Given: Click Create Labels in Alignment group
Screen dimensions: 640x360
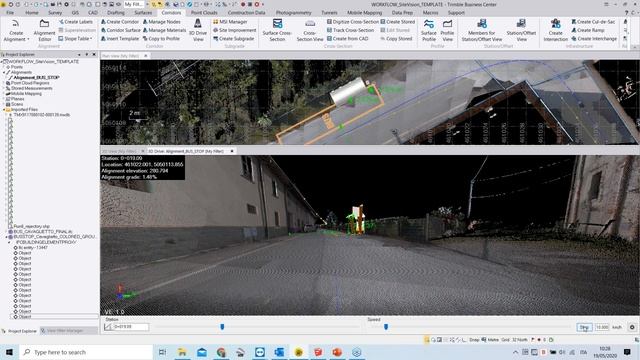Looking at the screenshot, I should [76, 22].
